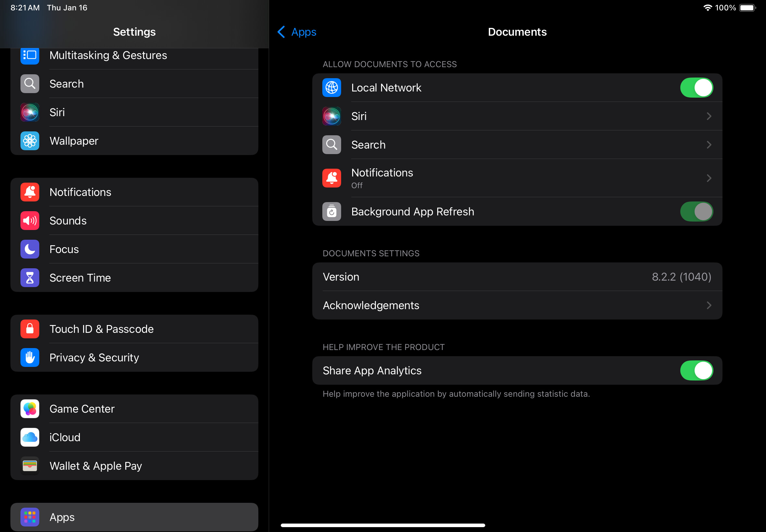Viewport: 766px width, 532px height.
Task: Tap the Local Network label
Action: (x=386, y=88)
